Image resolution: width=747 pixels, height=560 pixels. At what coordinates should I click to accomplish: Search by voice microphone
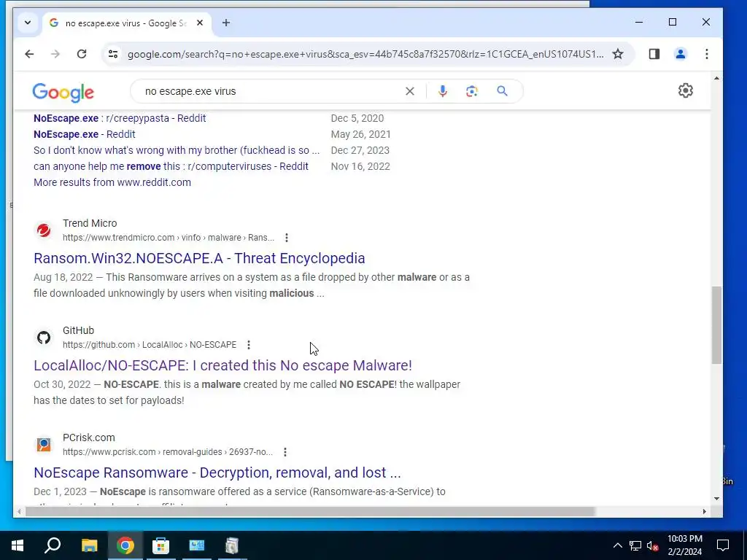(x=443, y=91)
